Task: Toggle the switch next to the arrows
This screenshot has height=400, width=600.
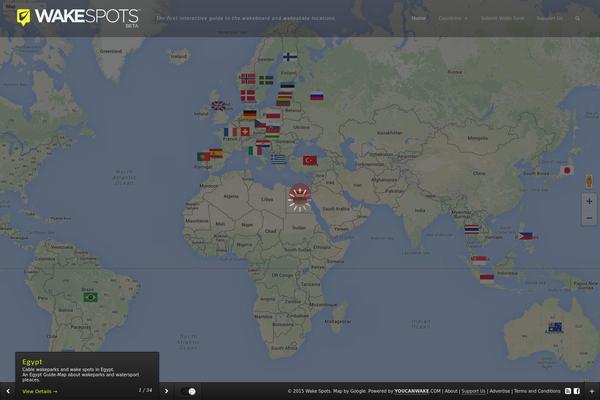Action: [188, 391]
